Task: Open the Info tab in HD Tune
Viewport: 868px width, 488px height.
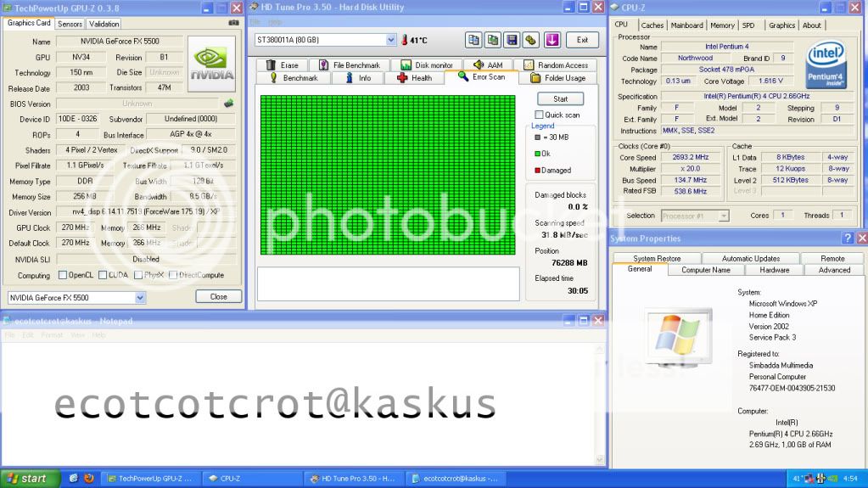Action: (358, 78)
